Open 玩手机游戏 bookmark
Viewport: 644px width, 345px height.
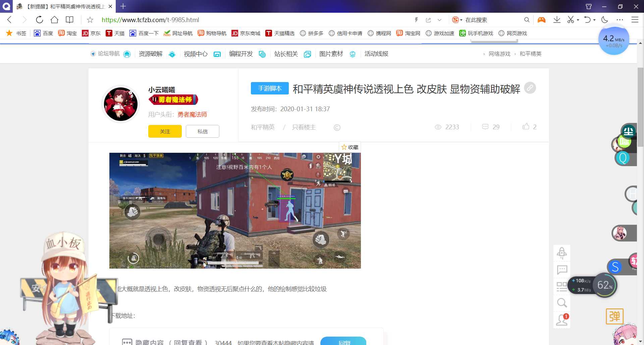click(476, 33)
